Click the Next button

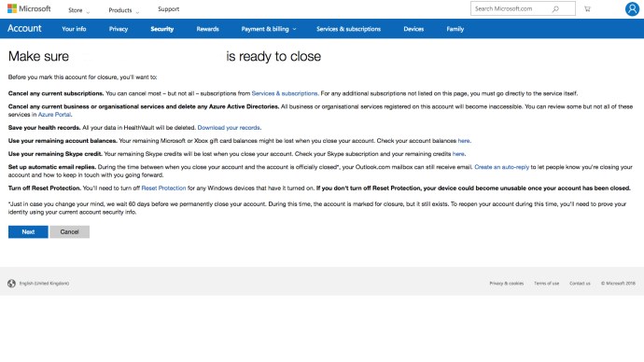[28, 232]
